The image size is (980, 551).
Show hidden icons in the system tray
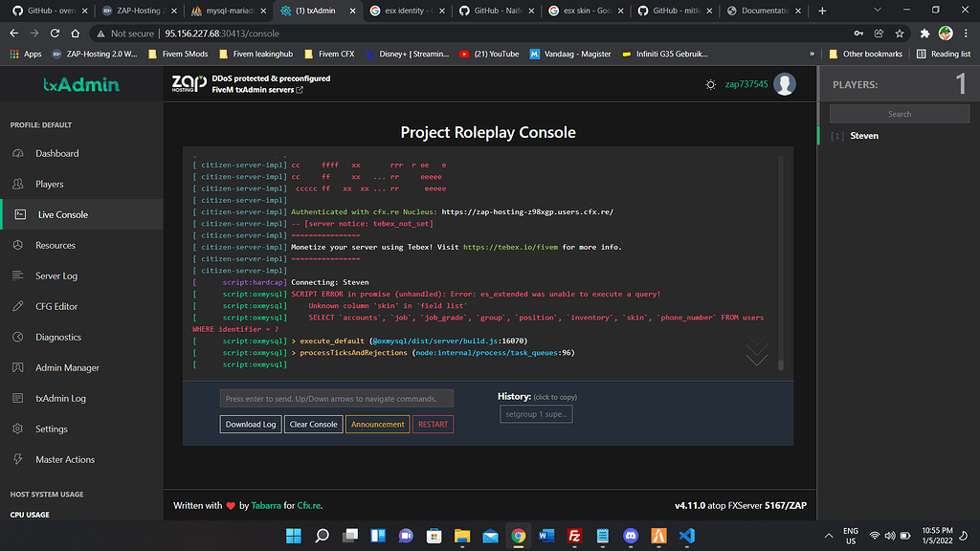[829, 536]
